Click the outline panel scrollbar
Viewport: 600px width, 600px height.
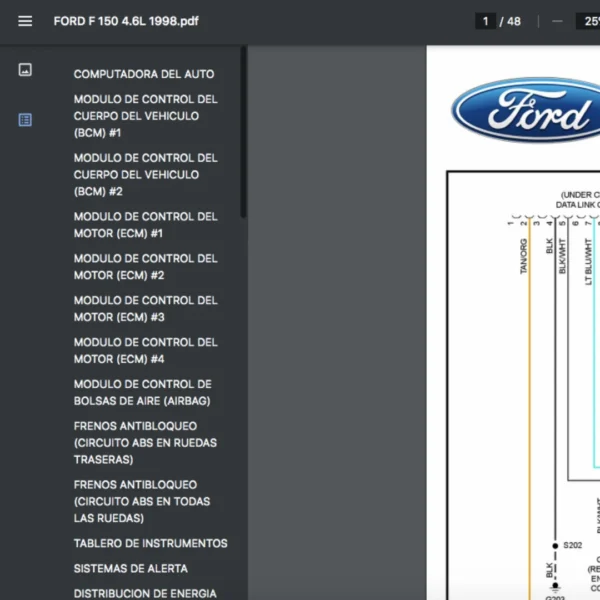pos(244,130)
